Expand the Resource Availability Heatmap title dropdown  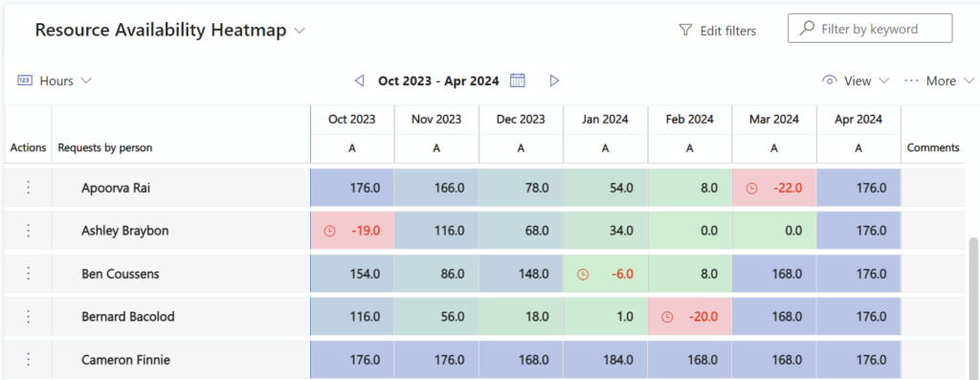pyautogui.click(x=300, y=30)
